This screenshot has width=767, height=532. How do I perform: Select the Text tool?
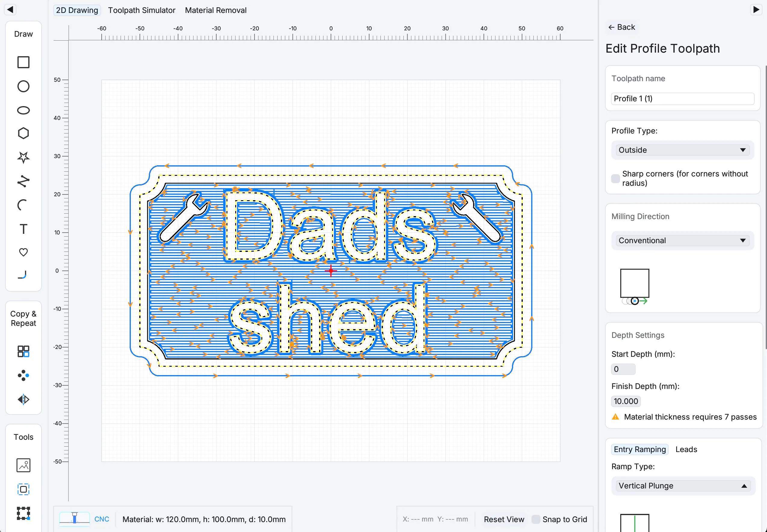click(x=23, y=229)
